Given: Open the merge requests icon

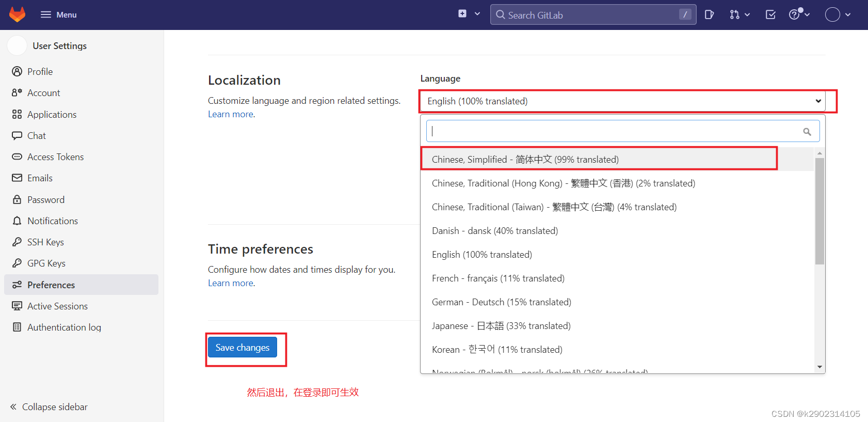Looking at the screenshot, I should coord(734,14).
